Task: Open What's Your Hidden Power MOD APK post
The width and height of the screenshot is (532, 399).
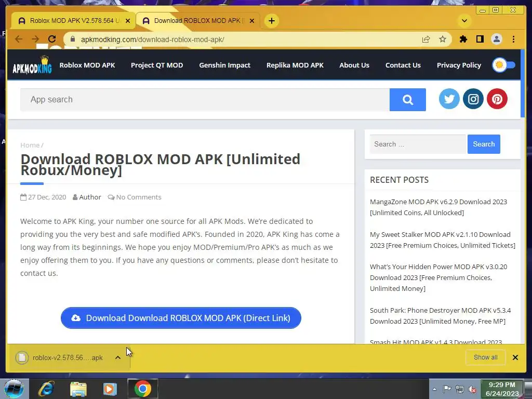Action: tap(438, 277)
